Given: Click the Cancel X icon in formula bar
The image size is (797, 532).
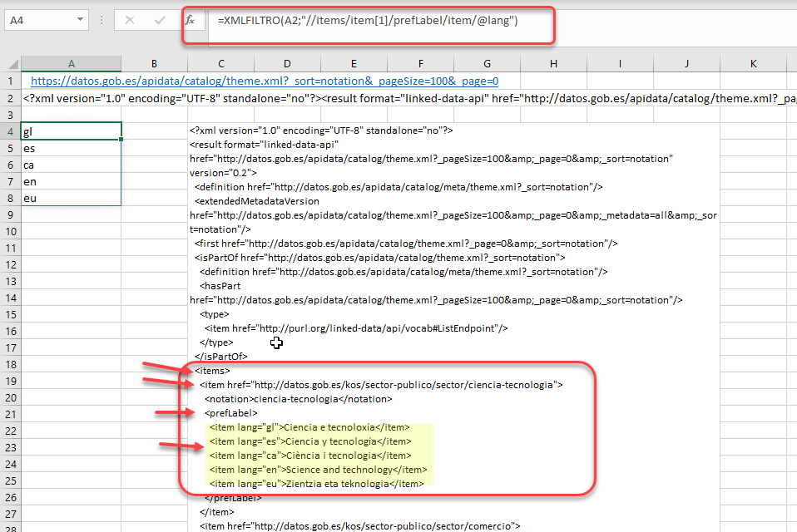Looking at the screenshot, I should [130, 20].
